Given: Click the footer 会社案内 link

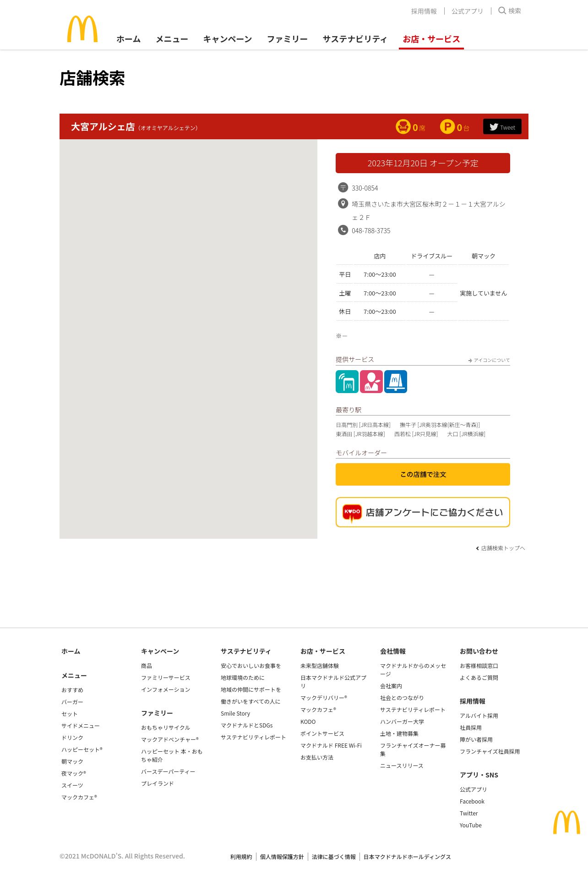Looking at the screenshot, I should point(391,686).
